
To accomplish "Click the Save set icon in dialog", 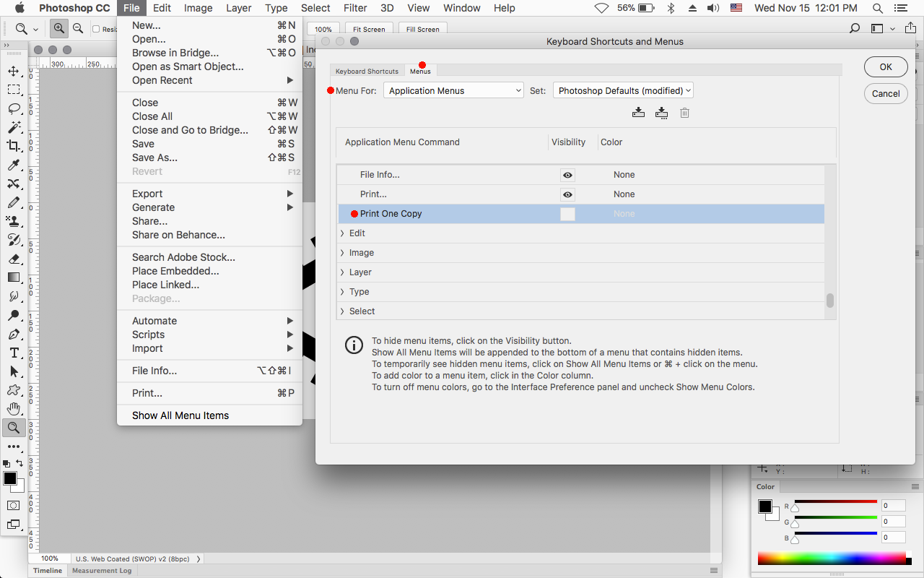I will coord(638,113).
